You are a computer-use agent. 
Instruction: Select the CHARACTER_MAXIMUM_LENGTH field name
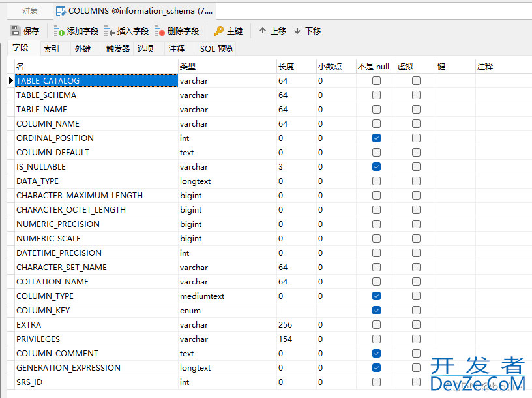pos(80,196)
